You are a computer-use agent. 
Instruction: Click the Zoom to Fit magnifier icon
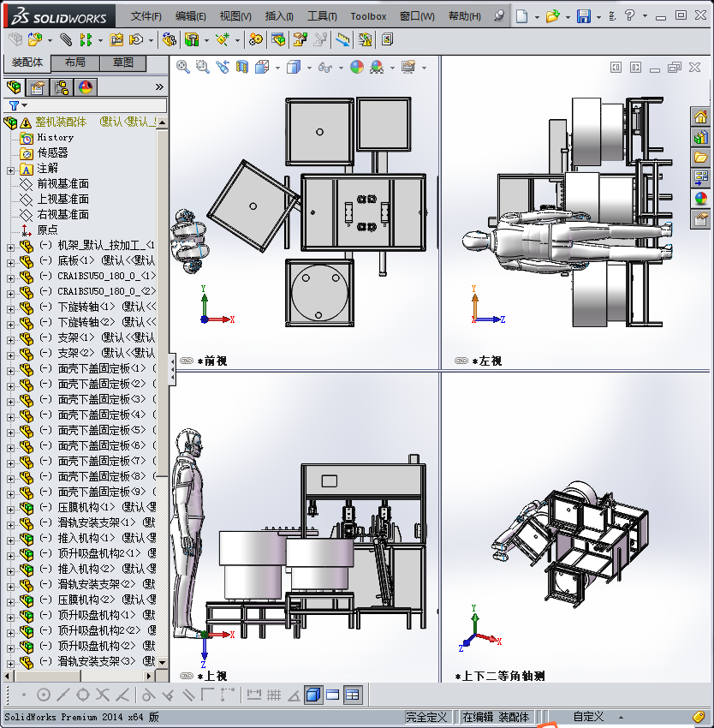click(x=183, y=68)
